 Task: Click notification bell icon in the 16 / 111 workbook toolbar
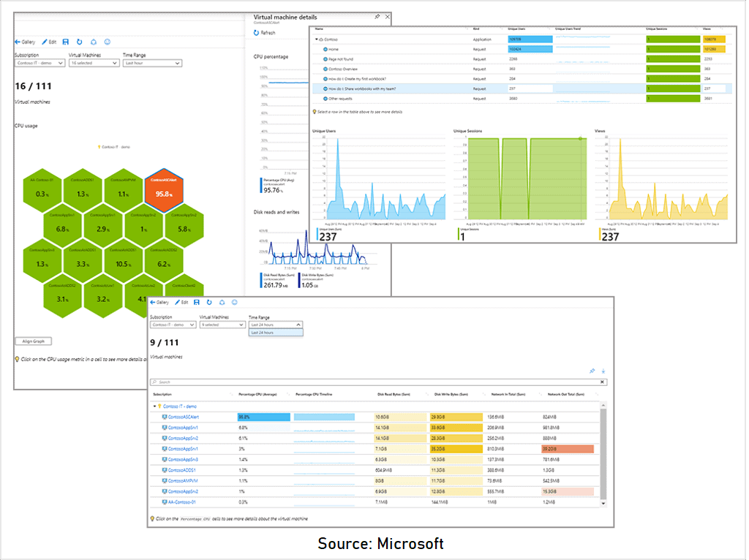click(94, 42)
